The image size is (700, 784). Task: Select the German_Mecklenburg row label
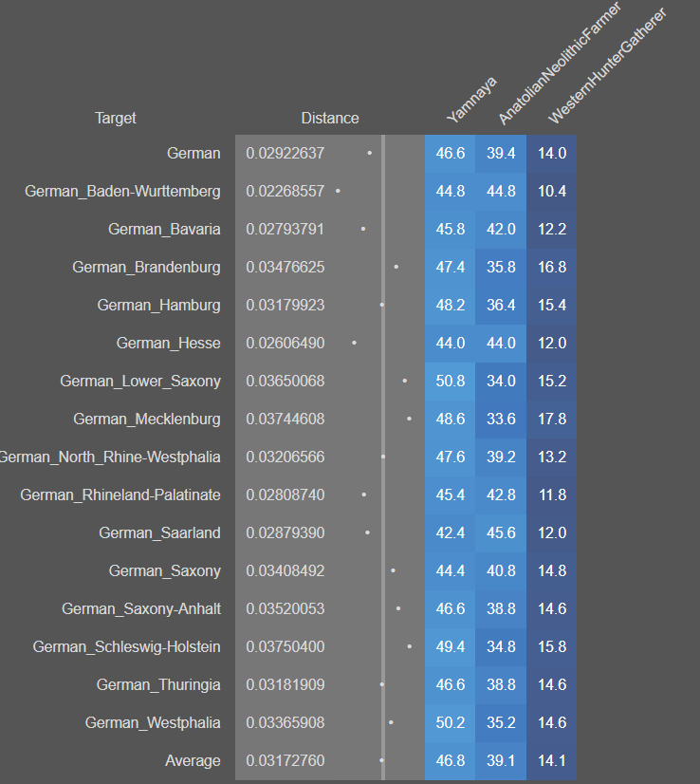pos(147,419)
